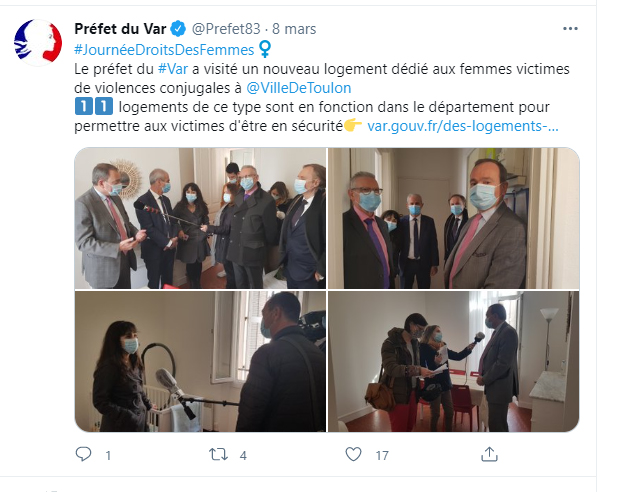The height and width of the screenshot is (492, 627).
Task: Enlarge the top-right photo of masked men
Action: [453, 218]
